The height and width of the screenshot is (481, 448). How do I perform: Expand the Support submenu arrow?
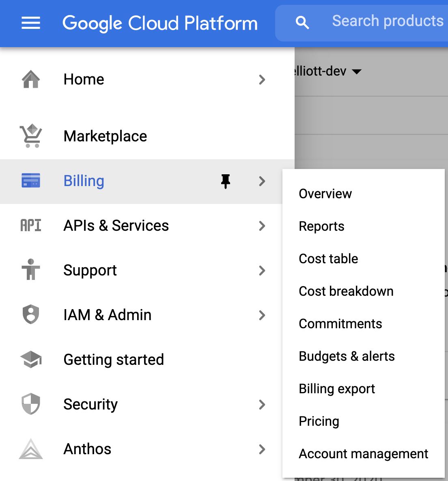[x=262, y=271]
